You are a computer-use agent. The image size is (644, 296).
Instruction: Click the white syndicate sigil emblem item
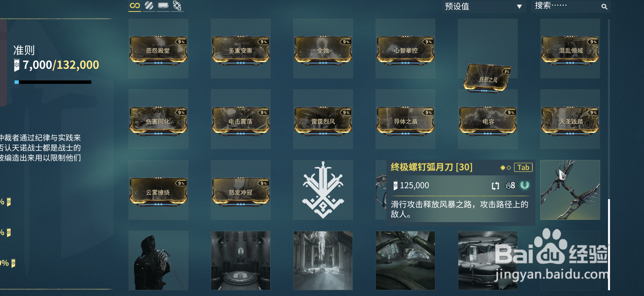(323, 190)
